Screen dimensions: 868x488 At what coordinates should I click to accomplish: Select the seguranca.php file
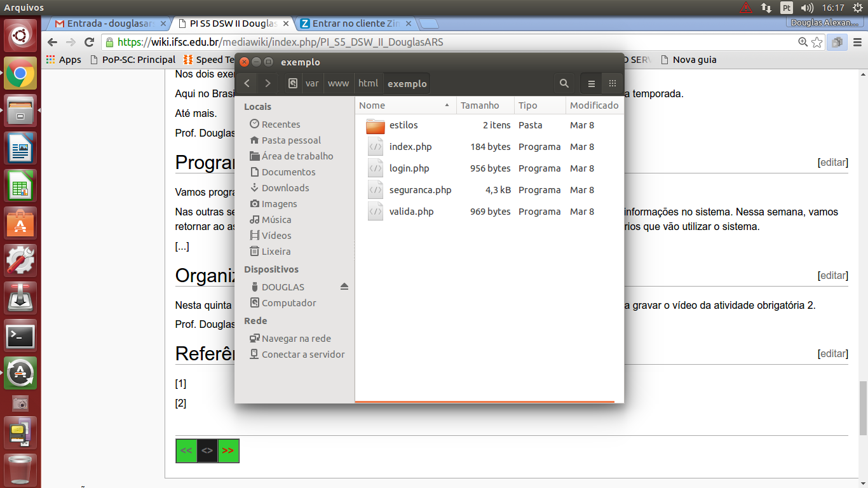(419, 190)
